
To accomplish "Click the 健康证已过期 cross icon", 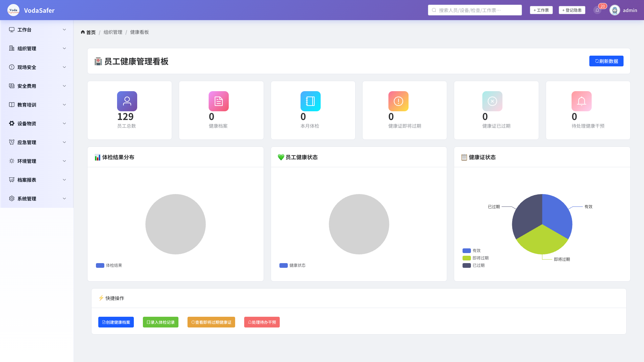I will pos(492,101).
